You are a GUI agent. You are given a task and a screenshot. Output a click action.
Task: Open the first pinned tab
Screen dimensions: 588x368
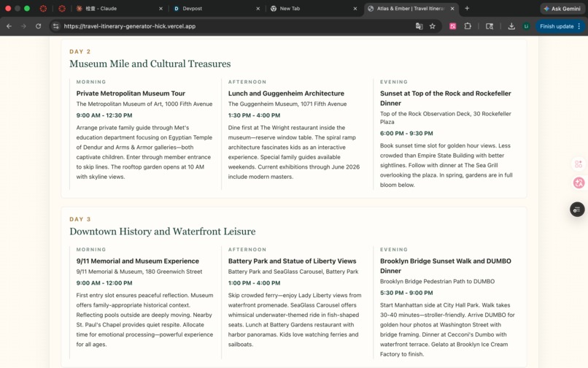pos(43,8)
